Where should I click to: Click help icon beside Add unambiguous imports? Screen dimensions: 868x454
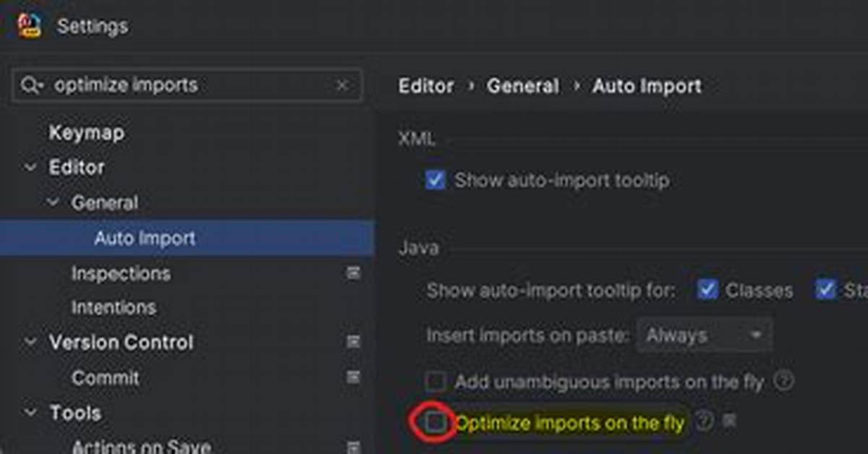click(x=783, y=381)
